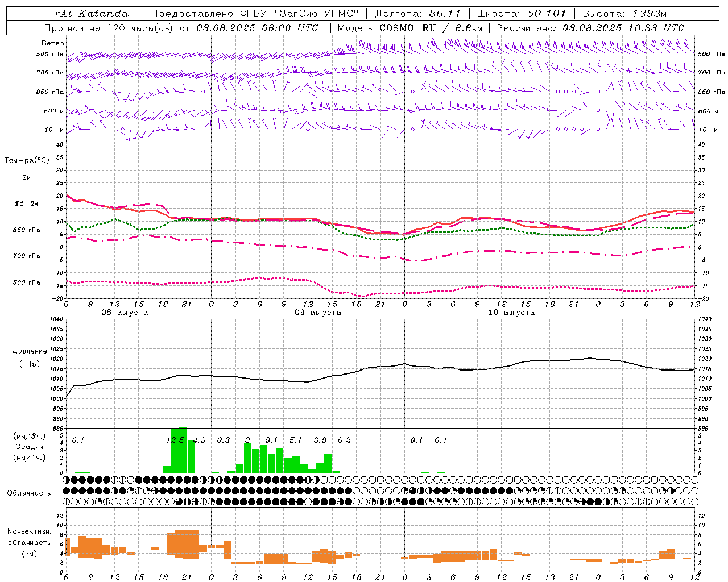Click the Осадки panel label
The height and width of the screenshot is (582, 728).
tap(29, 447)
